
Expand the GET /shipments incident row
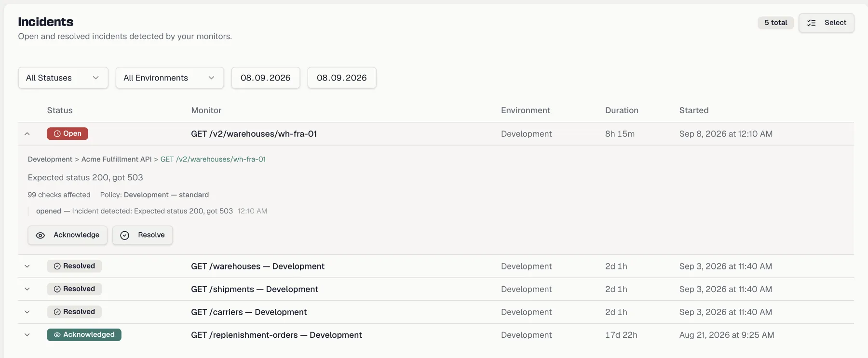coord(27,289)
